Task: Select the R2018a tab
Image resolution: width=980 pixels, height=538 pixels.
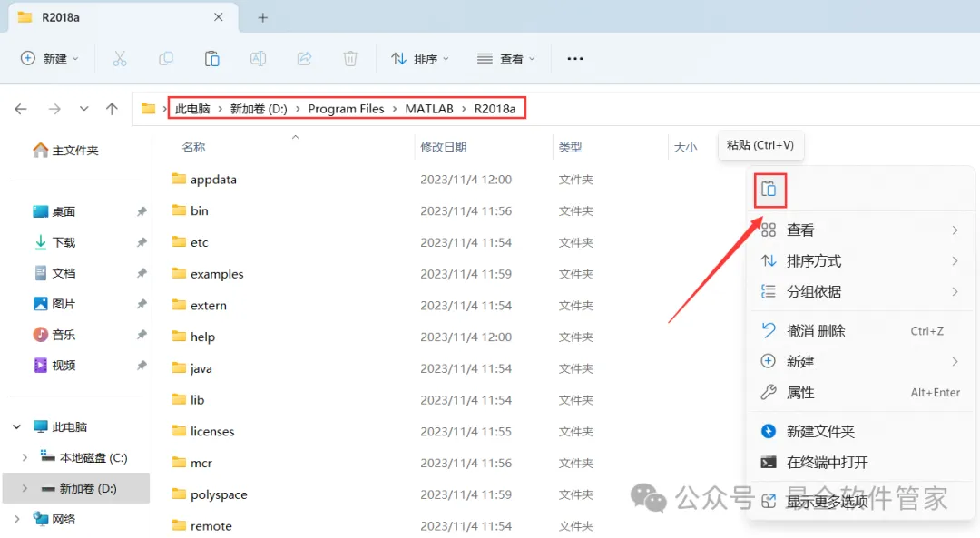Action: click(123, 17)
